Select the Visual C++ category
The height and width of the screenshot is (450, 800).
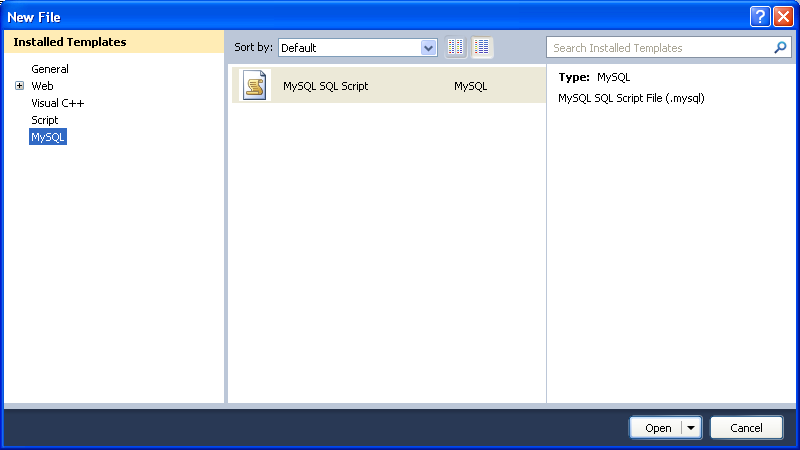tap(58, 103)
